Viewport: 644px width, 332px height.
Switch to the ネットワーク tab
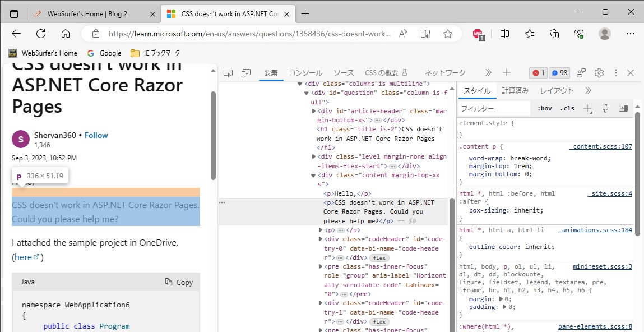click(445, 73)
